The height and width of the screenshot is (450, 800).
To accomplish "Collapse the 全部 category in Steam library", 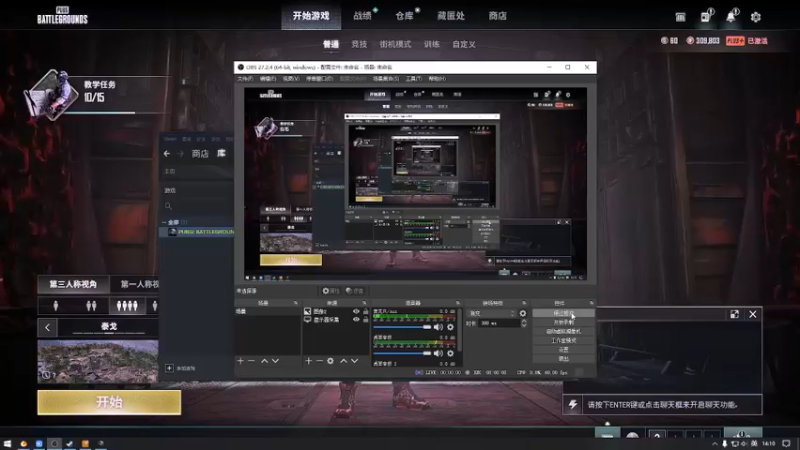I will tap(164, 222).
